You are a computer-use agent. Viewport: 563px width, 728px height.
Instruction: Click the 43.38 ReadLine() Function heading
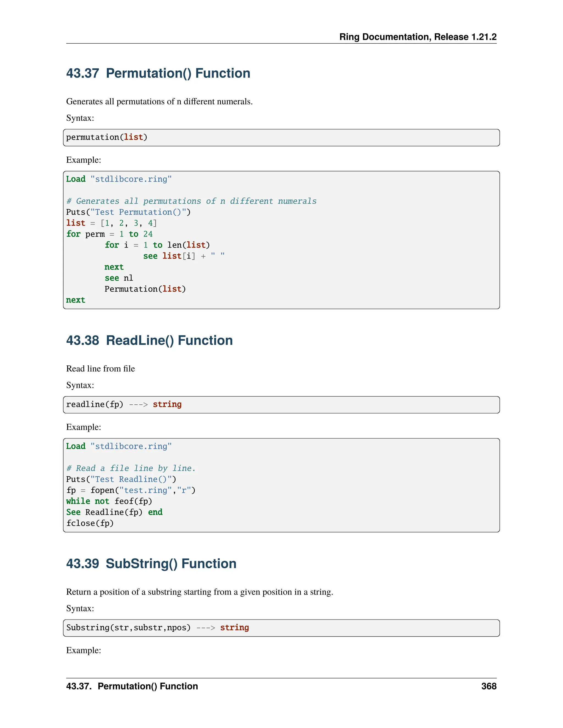coord(150,340)
